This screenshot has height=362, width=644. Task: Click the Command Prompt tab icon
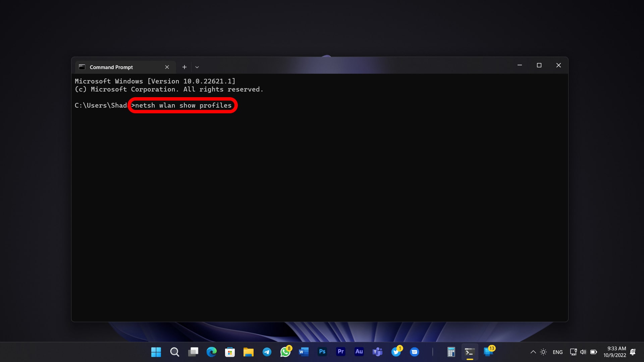(82, 67)
